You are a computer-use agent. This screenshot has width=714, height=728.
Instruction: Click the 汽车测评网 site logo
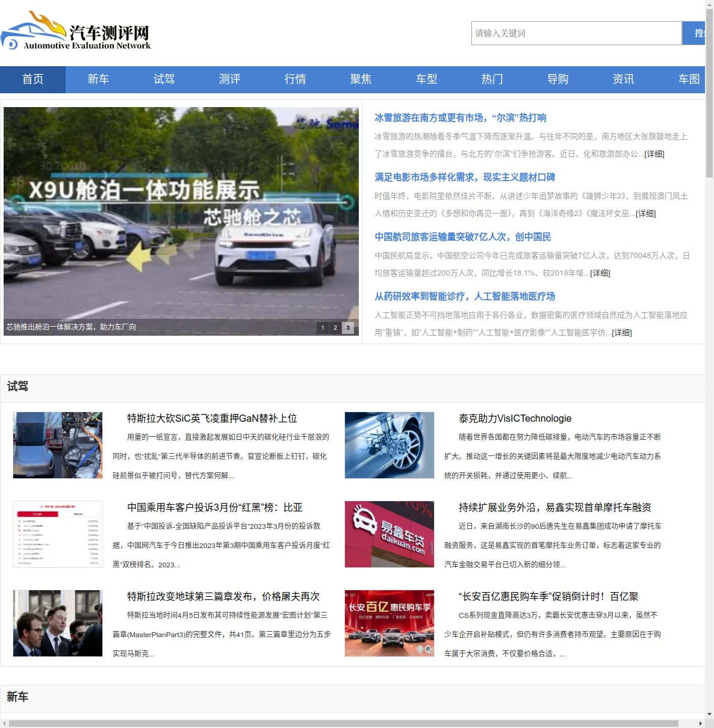[x=76, y=31]
